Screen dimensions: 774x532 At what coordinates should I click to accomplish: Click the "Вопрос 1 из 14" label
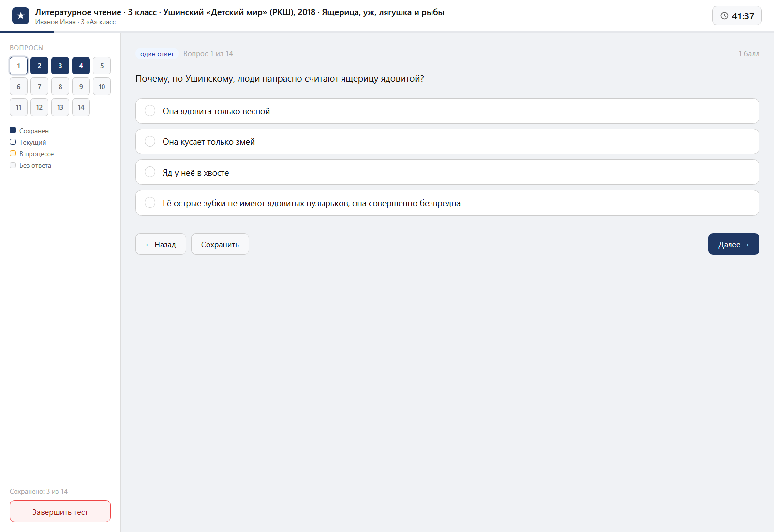click(208, 54)
